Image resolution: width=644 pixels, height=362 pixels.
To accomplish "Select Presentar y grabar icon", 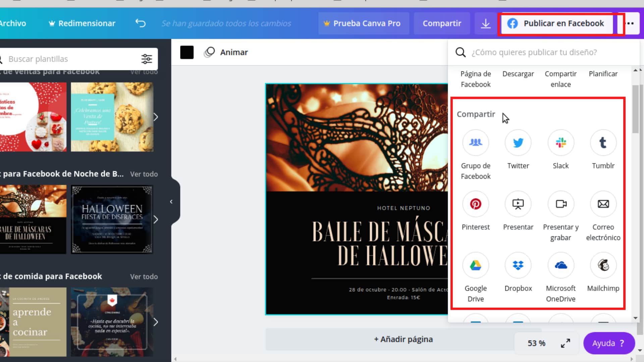I will pos(561,204).
